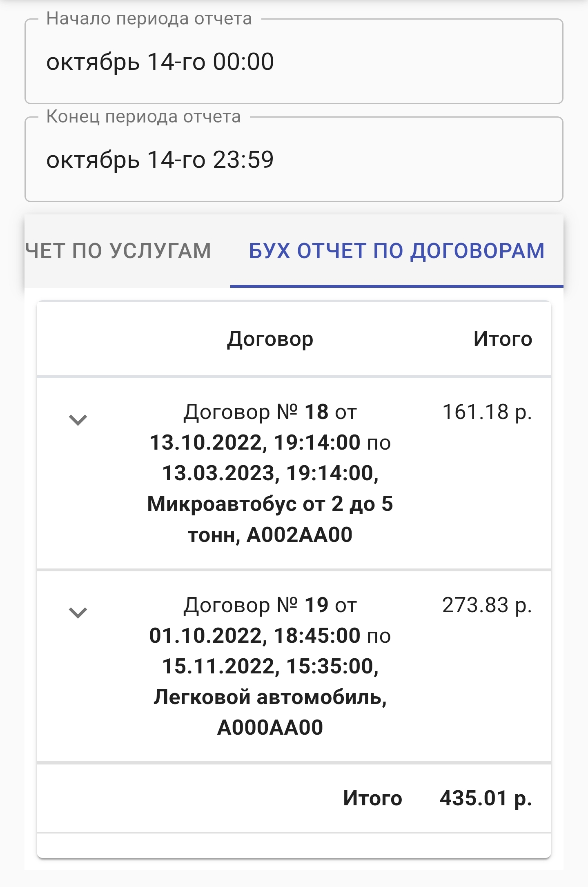Click the Договор column header

tap(270, 339)
